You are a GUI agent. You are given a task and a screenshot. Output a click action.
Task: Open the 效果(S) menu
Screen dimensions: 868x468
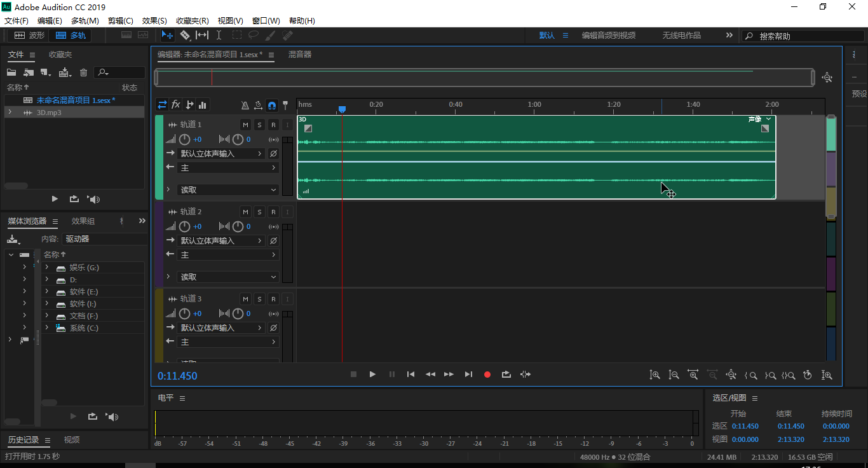pyautogui.click(x=154, y=21)
